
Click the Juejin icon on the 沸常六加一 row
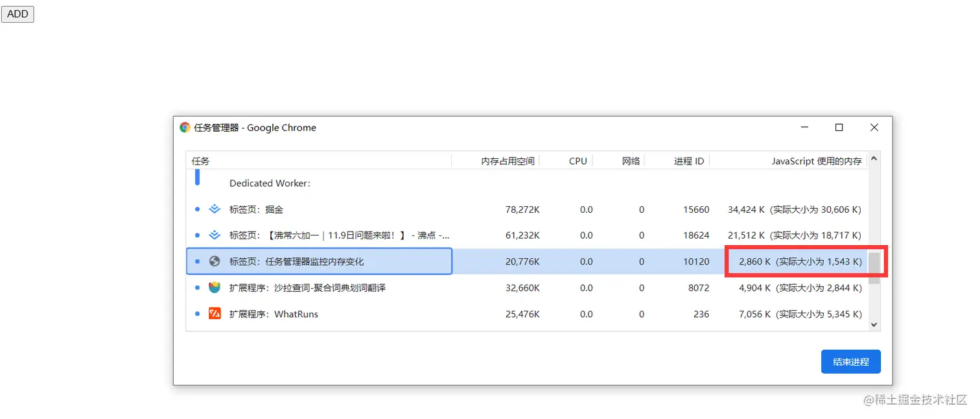point(215,235)
